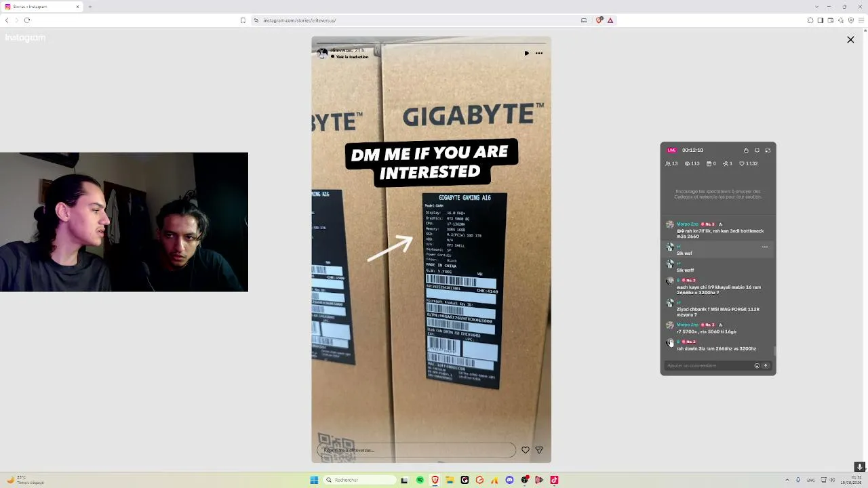Viewport: 868px width, 488px height.
Task: Like the story with the heart icon
Action: (526, 450)
